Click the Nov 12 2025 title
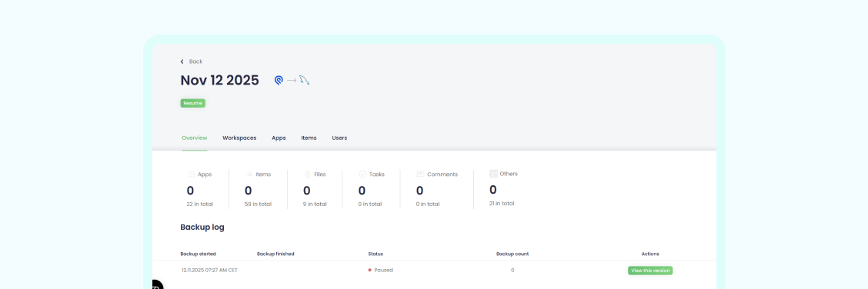868x289 pixels. [220, 80]
